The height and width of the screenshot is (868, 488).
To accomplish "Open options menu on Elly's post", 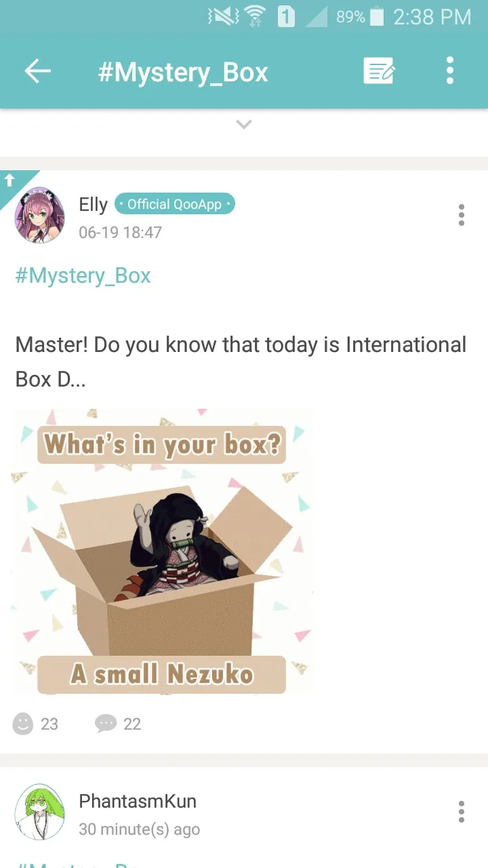I will tap(462, 215).
